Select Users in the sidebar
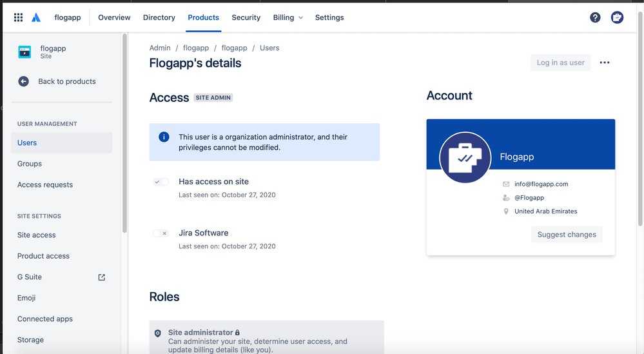 [62, 143]
